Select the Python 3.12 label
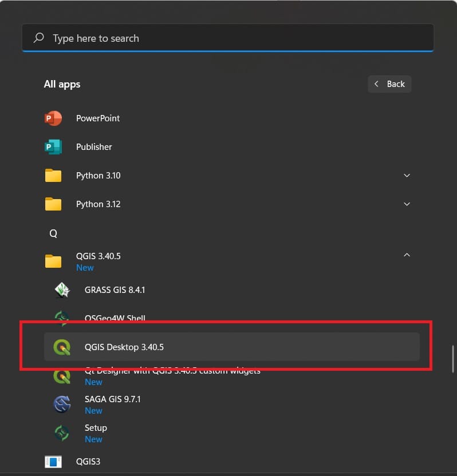Image resolution: width=457 pixels, height=476 pixels. [x=98, y=204]
